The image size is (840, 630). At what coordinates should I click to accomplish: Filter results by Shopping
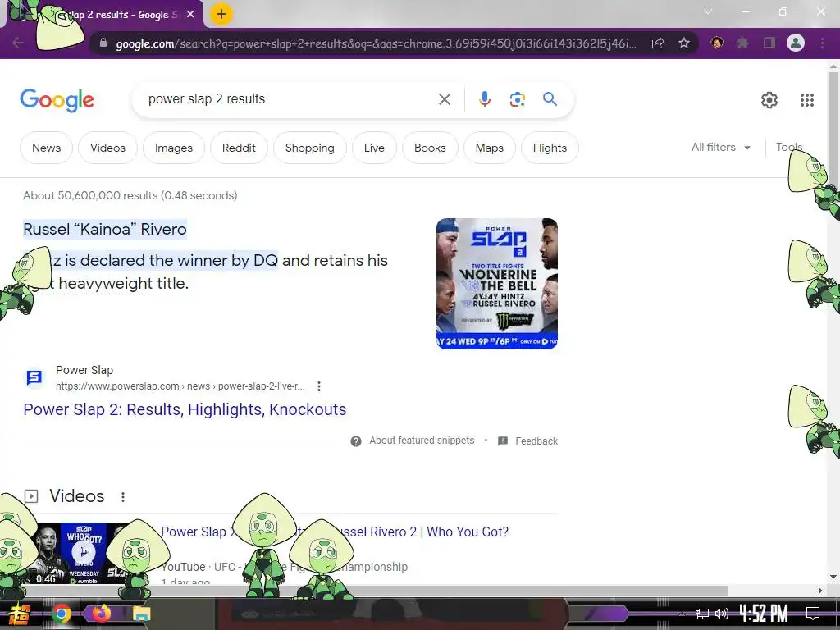click(x=309, y=148)
